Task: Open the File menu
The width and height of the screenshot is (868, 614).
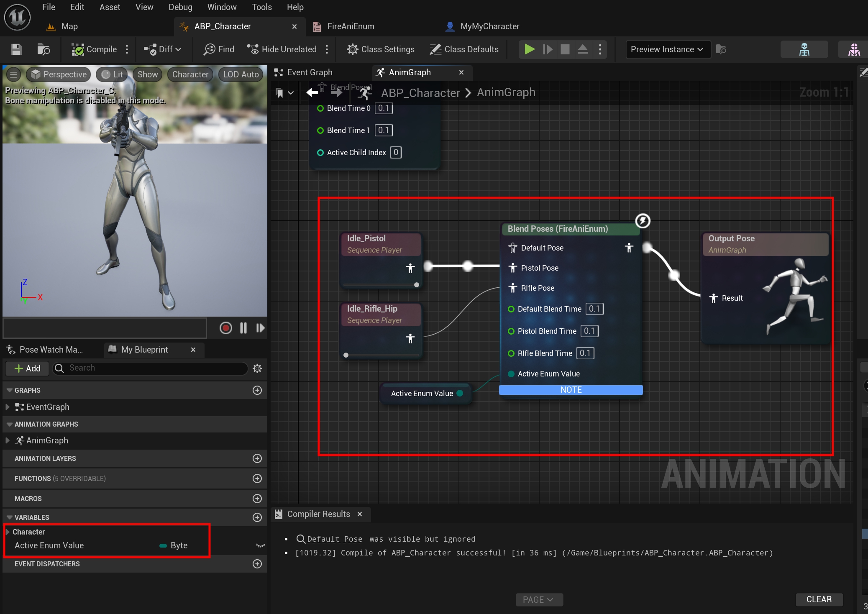Action: [49, 7]
